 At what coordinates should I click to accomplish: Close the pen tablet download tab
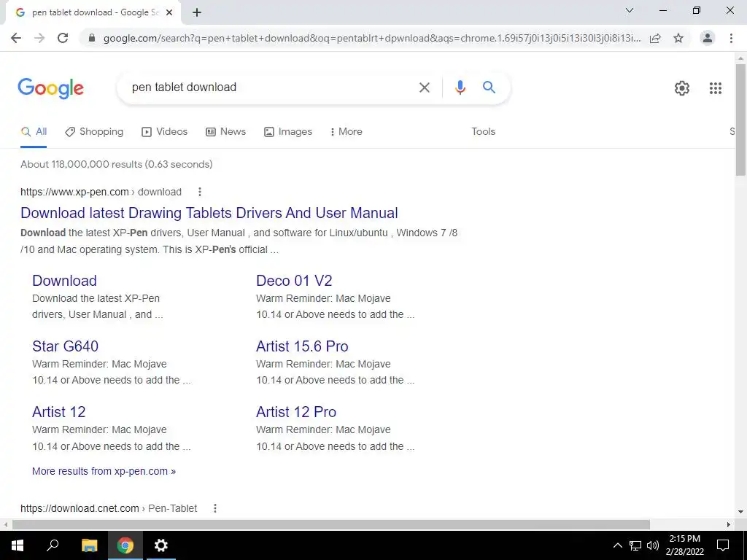[169, 13]
